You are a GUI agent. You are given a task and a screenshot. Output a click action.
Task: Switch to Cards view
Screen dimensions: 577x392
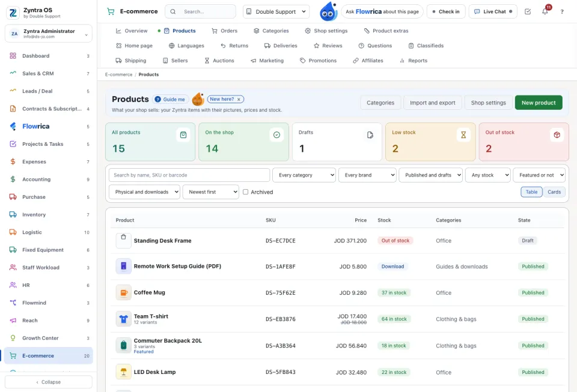(x=554, y=191)
